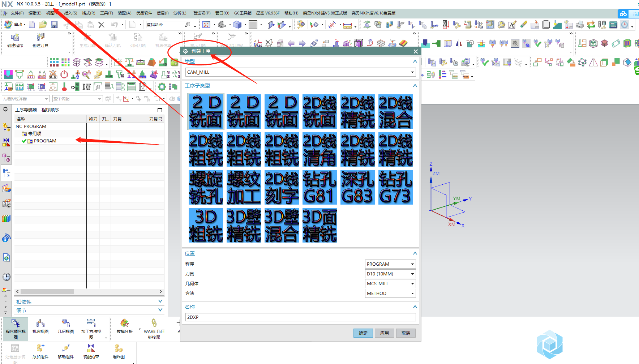The image size is (639, 364).
Task: Open the 整个装配 scope dropdown
Action: (77, 99)
